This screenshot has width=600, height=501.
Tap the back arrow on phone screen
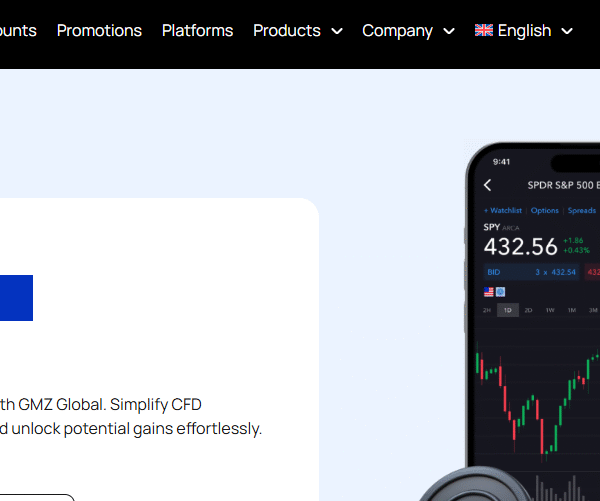pyautogui.click(x=488, y=185)
